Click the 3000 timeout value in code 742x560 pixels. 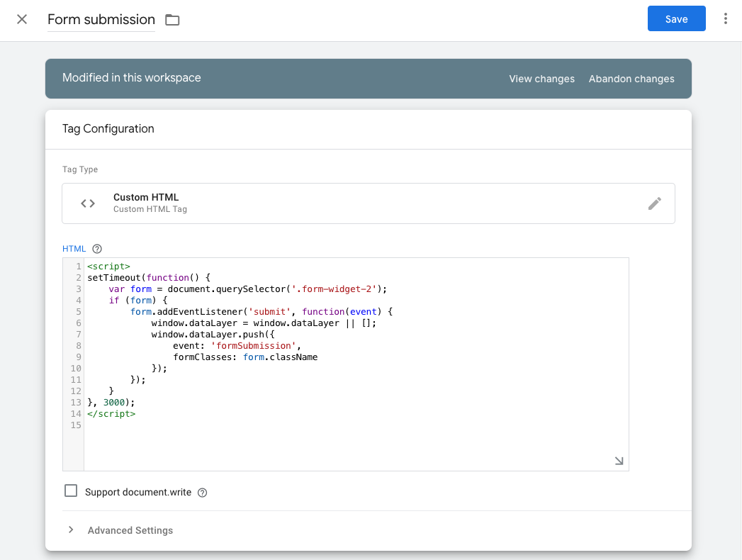[114, 403]
